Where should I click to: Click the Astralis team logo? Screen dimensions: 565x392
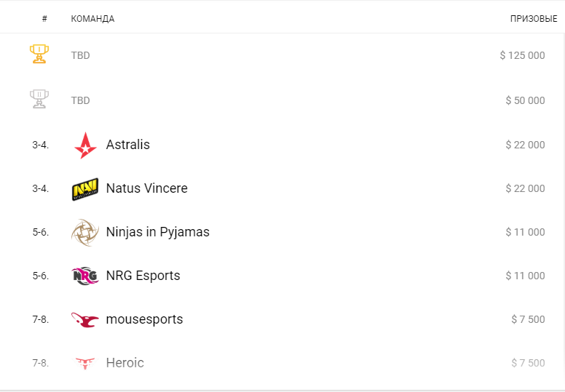[x=85, y=145]
